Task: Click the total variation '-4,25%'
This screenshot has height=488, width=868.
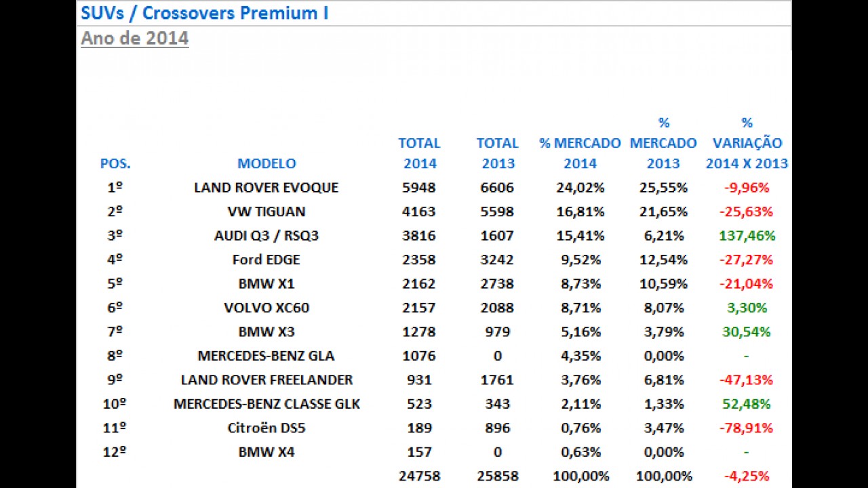Action: [x=747, y=476]
